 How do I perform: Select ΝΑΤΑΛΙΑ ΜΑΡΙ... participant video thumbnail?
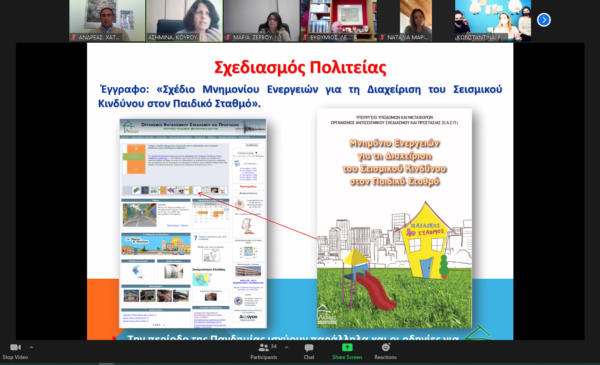click(416, 21)
